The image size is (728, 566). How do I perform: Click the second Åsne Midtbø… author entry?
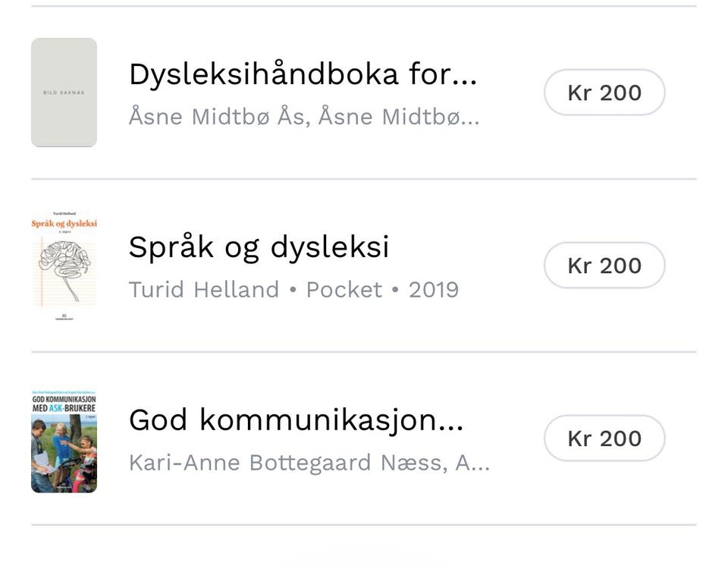click(398, 118)
